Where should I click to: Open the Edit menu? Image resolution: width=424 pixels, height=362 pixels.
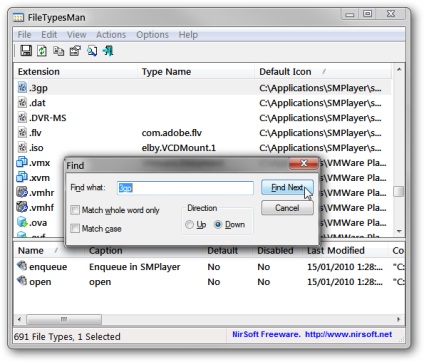coord(49,35)
